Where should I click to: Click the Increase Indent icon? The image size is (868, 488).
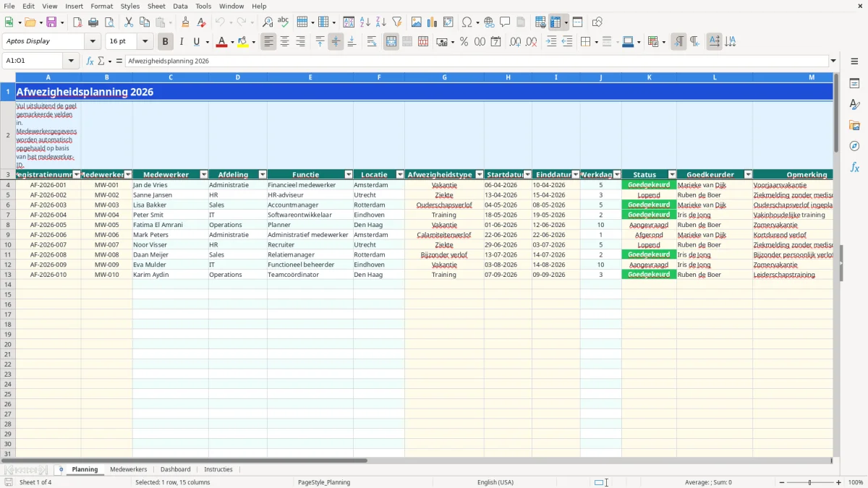(x=551, y=42)
